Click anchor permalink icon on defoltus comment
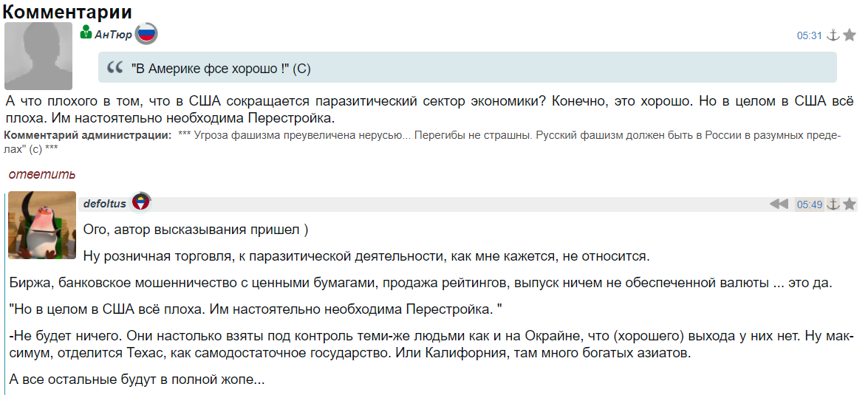 click(x=833, y=204)
